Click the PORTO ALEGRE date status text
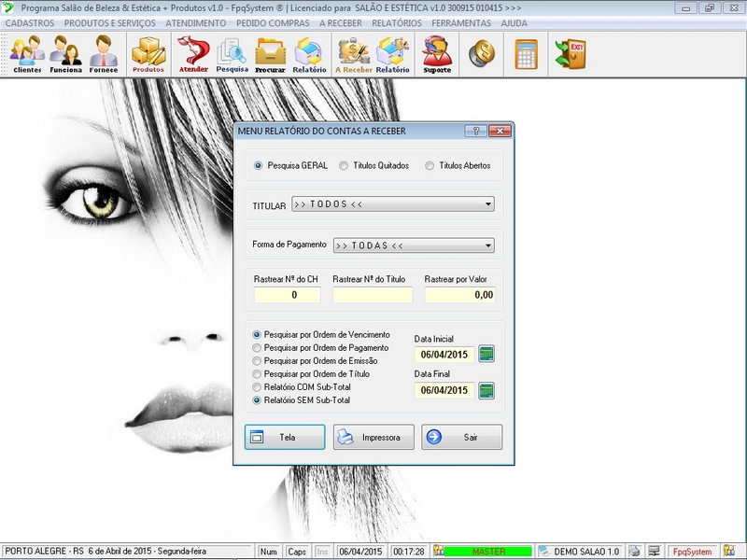The height and width of the screenshot is (560, 747). tap(106, 552)
